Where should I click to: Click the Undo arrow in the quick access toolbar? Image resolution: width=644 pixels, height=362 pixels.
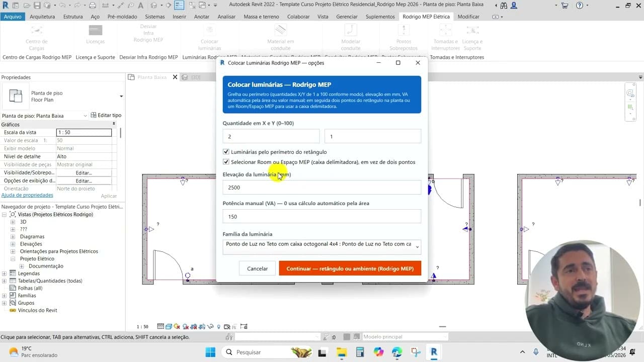62,6
